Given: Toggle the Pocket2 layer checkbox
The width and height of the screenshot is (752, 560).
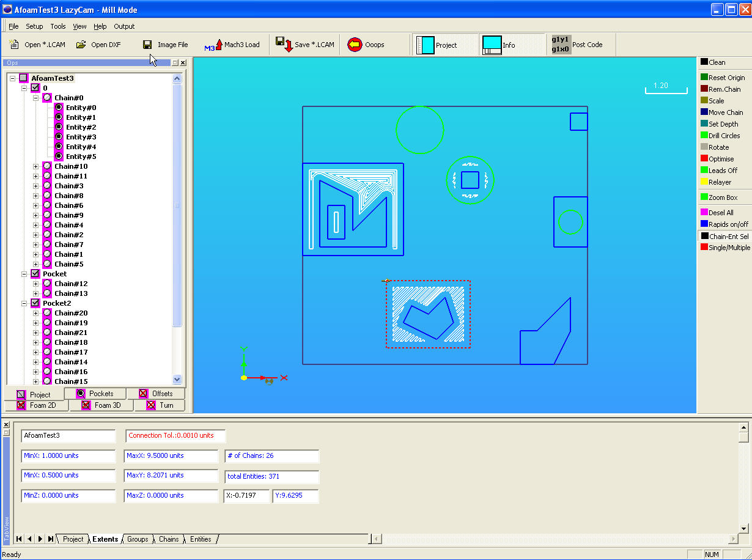Looking at the screenshot, I should pos(35,303).
